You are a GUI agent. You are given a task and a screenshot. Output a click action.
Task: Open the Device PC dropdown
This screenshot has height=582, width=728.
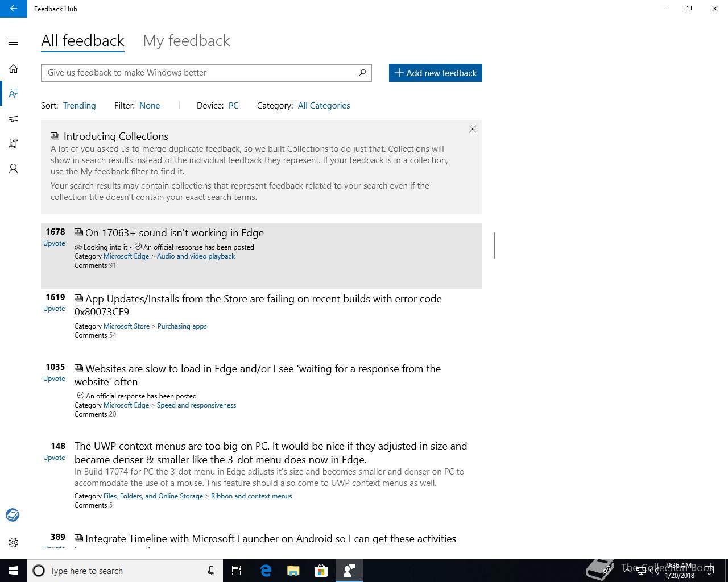(234, 106)
